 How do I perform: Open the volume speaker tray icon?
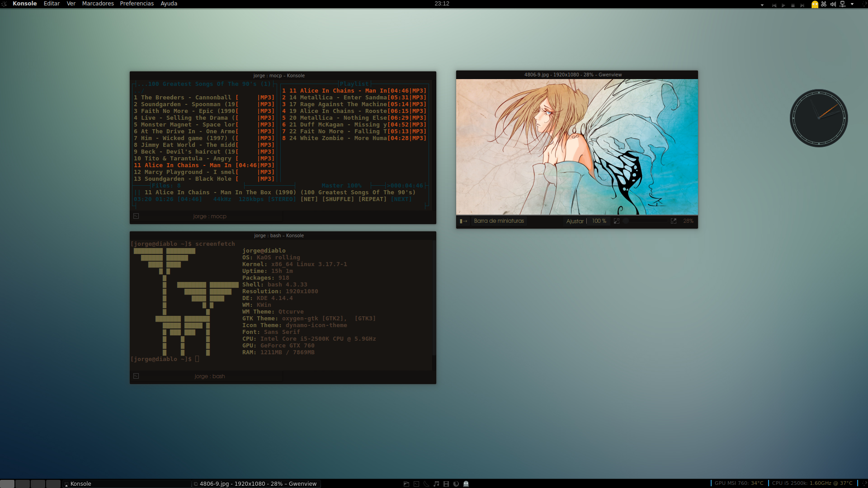tap(833, 4)
